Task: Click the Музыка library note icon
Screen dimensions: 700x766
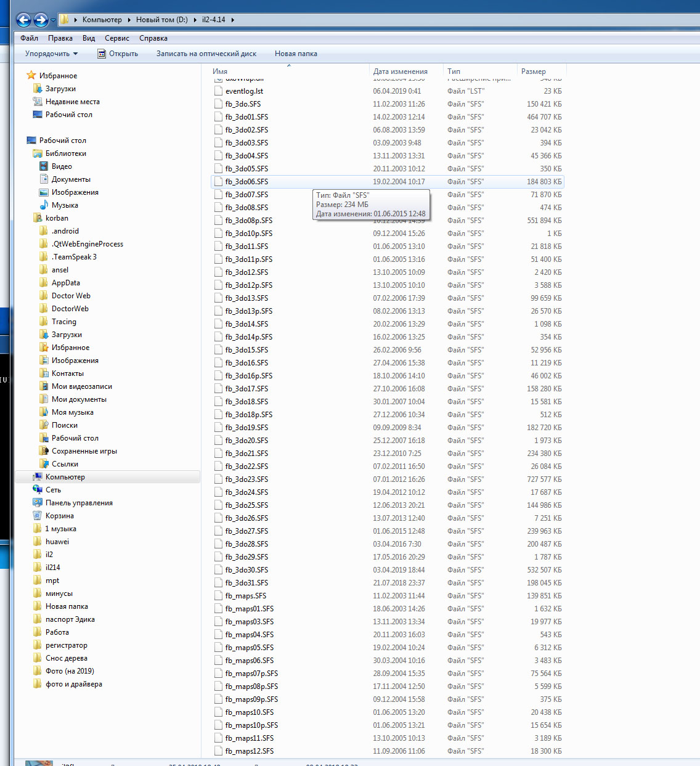Action: click(44, 205)
